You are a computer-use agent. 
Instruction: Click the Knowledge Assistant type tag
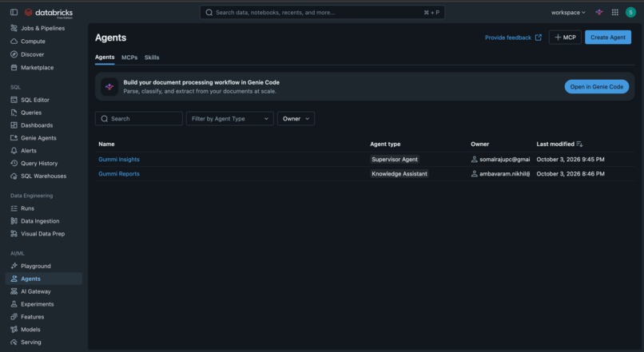pos(400,173)
